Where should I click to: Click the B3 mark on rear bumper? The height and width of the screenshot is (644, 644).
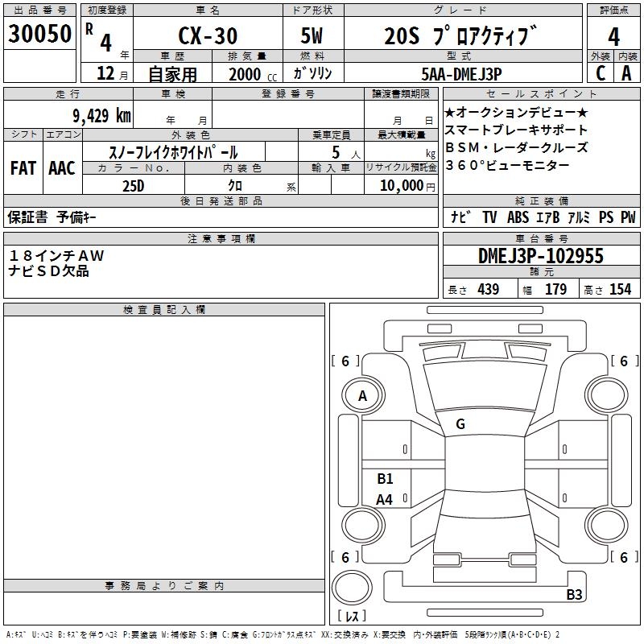pos(574,594)
